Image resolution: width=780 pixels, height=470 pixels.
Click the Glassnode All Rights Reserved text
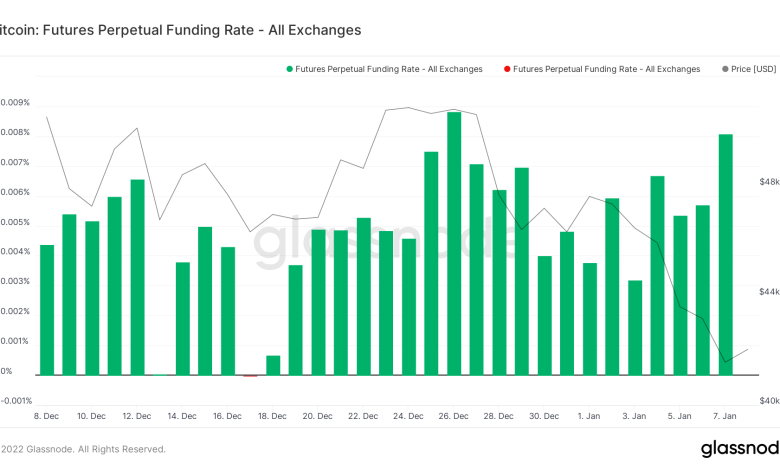tap(83, 449)
